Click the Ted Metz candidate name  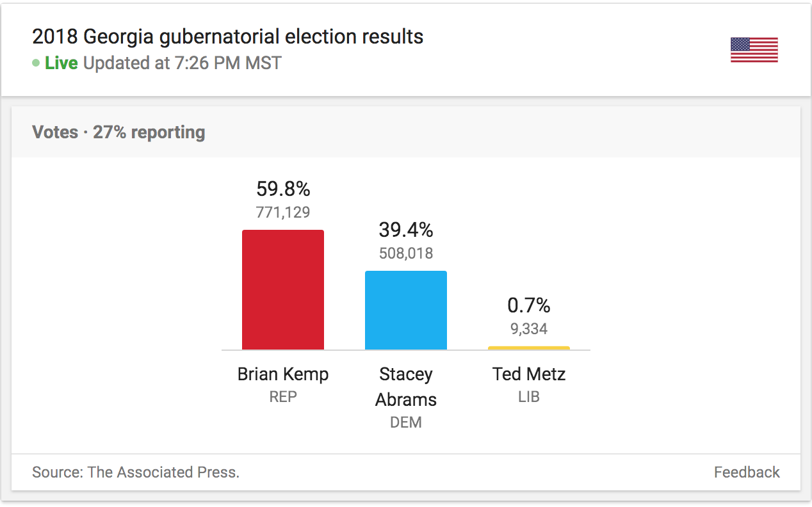(529, 374)
